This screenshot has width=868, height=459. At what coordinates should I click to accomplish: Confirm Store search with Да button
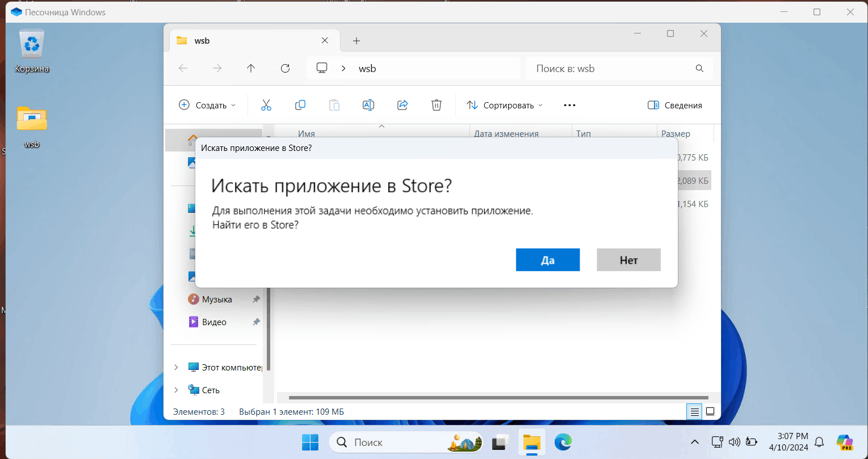point(548,260)
